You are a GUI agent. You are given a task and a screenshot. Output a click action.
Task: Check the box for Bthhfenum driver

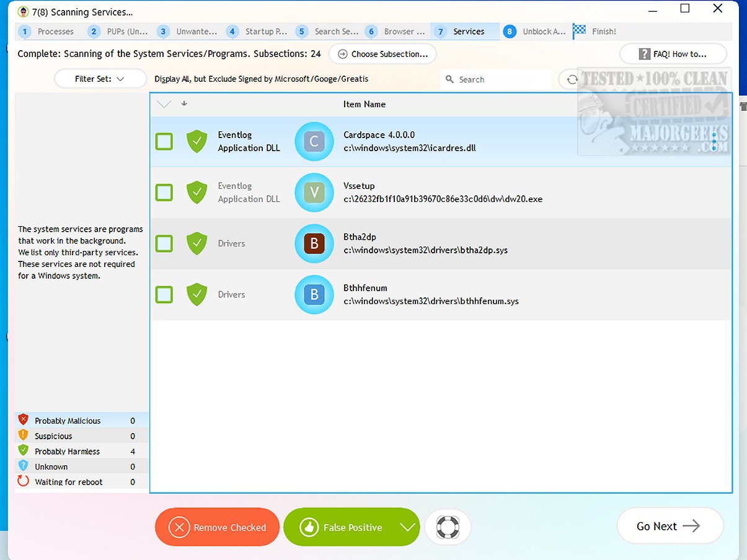(x=164, y=294)
